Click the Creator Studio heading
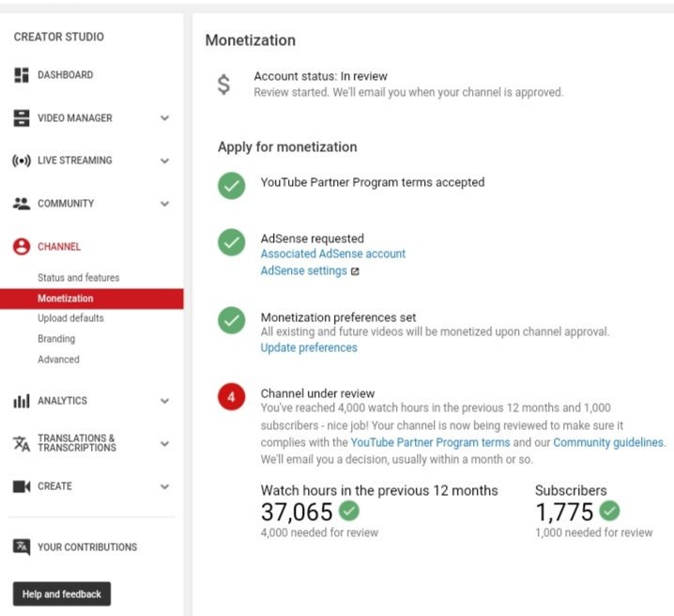Viewport: 674px width, 616px height. pyautogui.click(x=59, y=37)
